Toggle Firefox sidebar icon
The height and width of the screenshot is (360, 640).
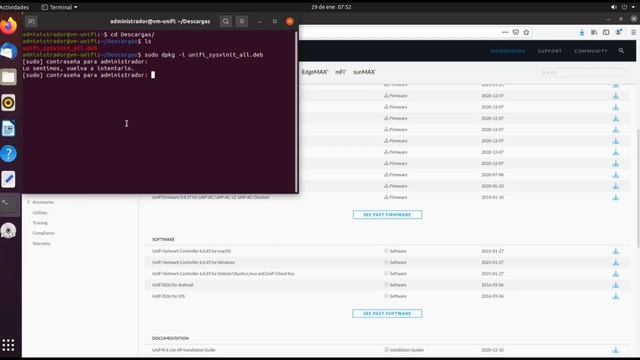coord(606,32)
